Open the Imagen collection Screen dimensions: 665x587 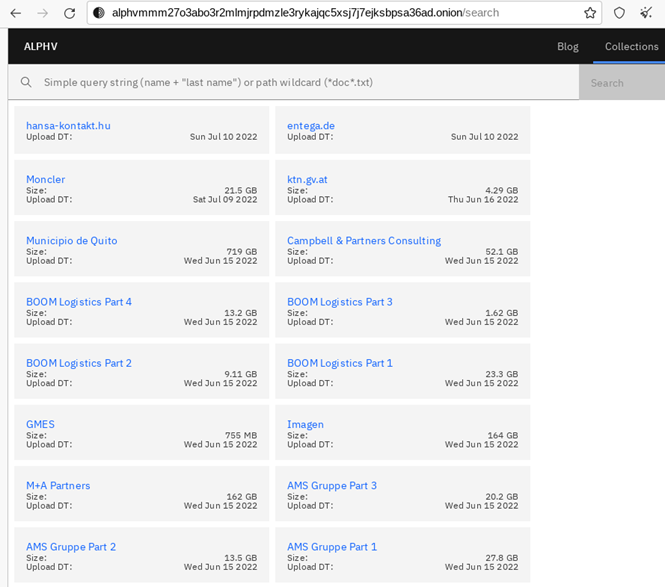point(305,425)
